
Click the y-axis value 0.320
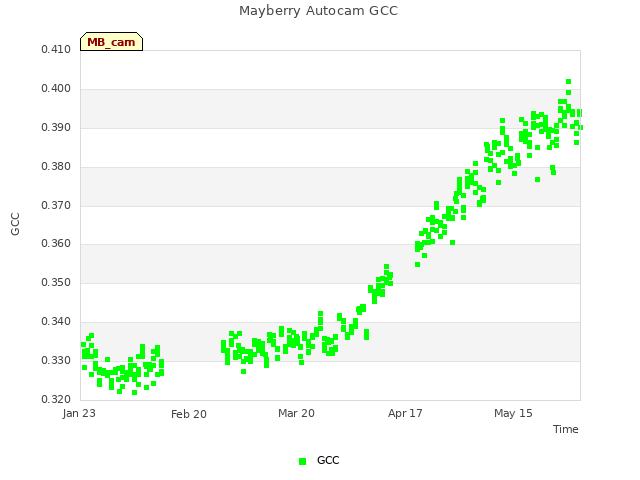[56, 399]
